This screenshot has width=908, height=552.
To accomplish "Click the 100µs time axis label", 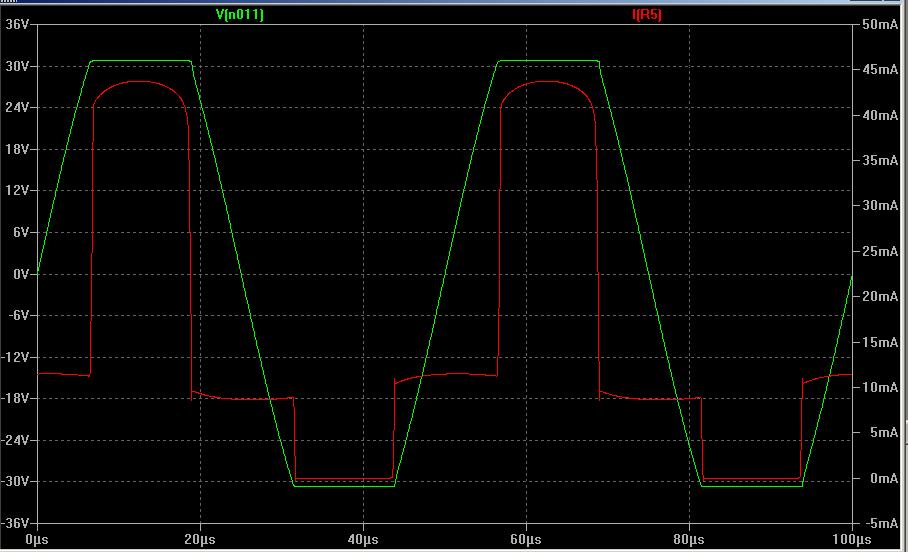I will [x=852, y=539].
